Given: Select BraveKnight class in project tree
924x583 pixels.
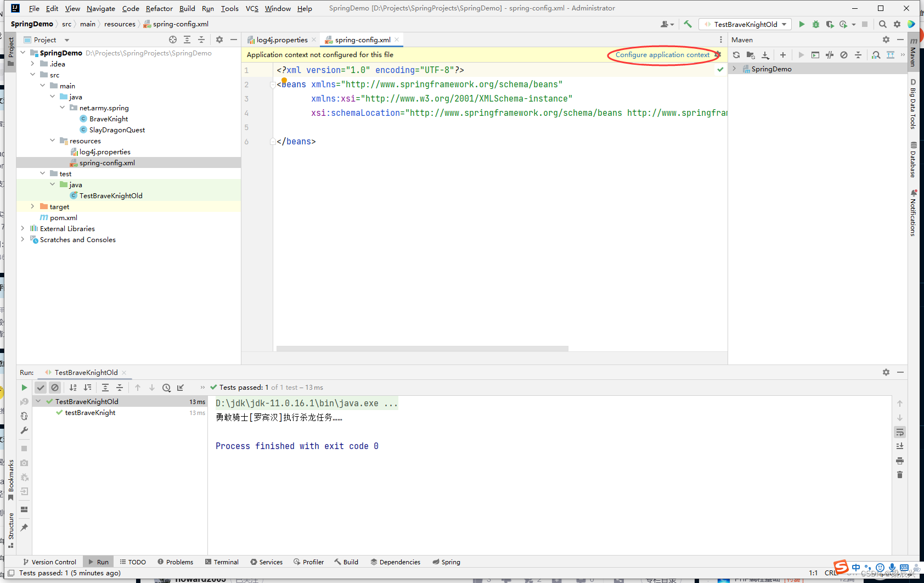Looking at the screenshot, I should pyautogui.click(x=109, y=119).
